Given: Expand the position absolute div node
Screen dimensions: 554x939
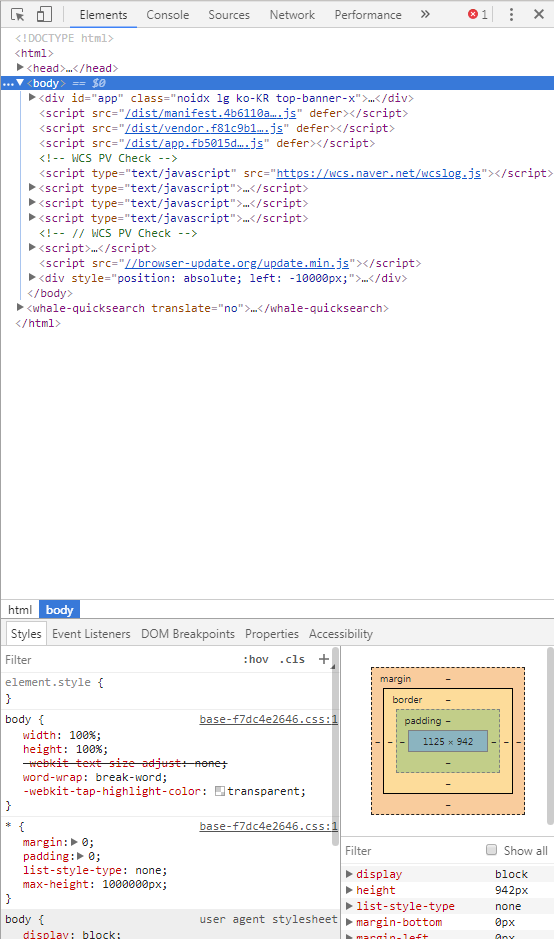Looking at the screenshot, I should [x=32, y=277].
